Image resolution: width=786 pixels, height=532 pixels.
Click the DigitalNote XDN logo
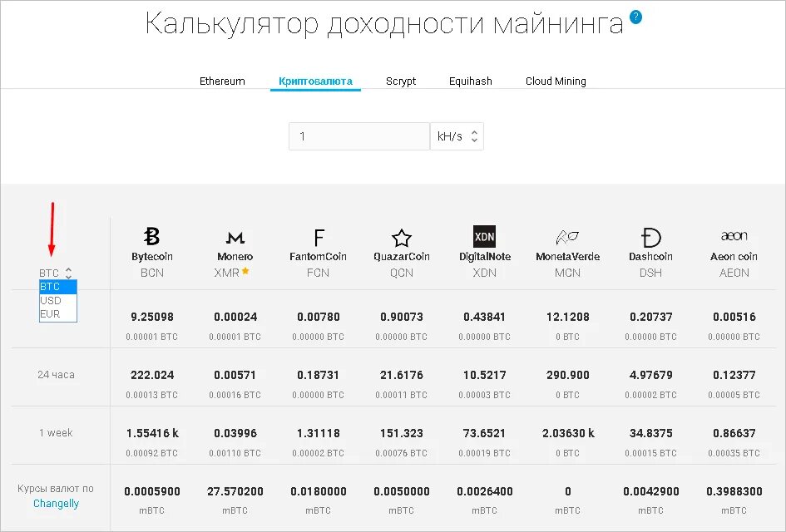(x=484, y=236)
